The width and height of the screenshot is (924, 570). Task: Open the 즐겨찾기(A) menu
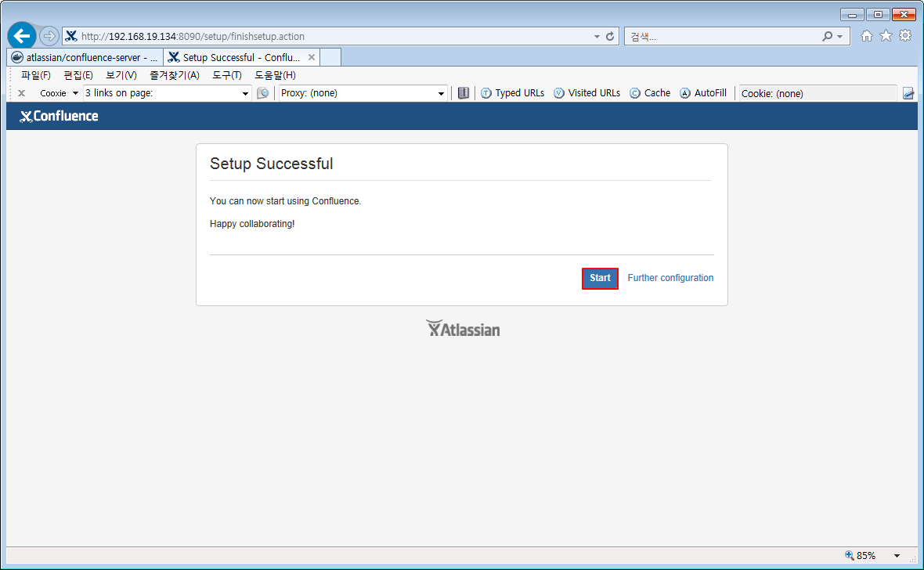click(175, 75)
